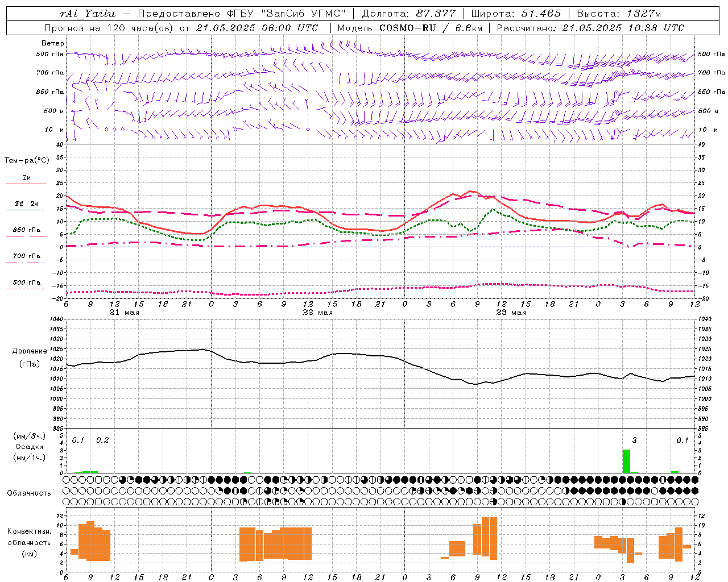Image resolution: width=728 pixels, height=582 pixels.
Task: Click the computed time Рассчитано: 21.05.2025 10:38 UTC
Action: point(590,28)
